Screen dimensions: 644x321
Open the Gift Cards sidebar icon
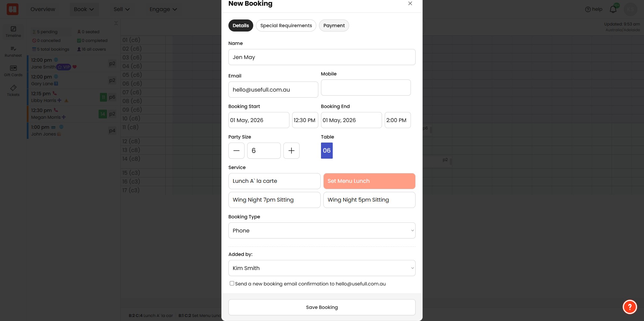tap(13, 71)
